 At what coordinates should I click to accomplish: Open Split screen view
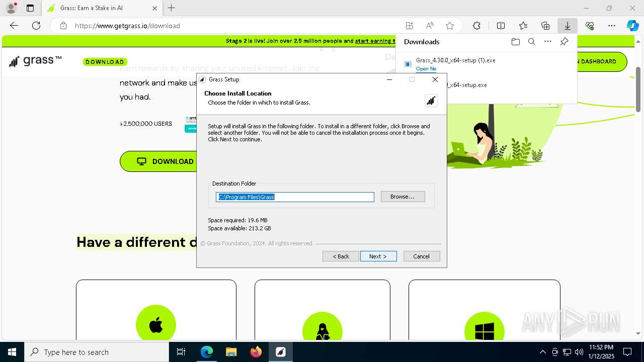pos(501,26)
